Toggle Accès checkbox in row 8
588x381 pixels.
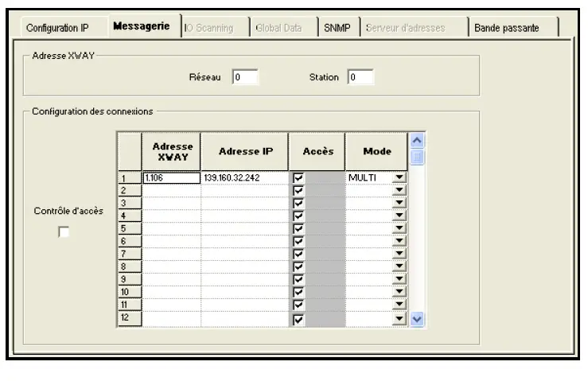(x=298, y=266)
